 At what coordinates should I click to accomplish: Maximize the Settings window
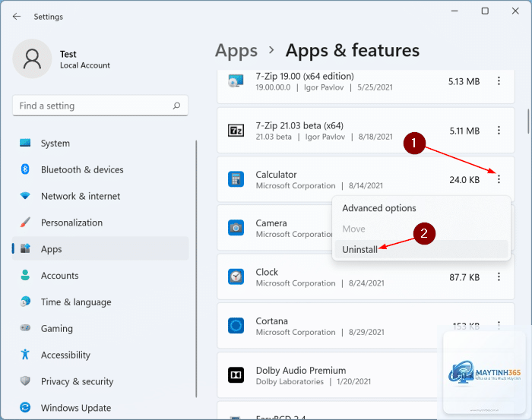[485, 11]
